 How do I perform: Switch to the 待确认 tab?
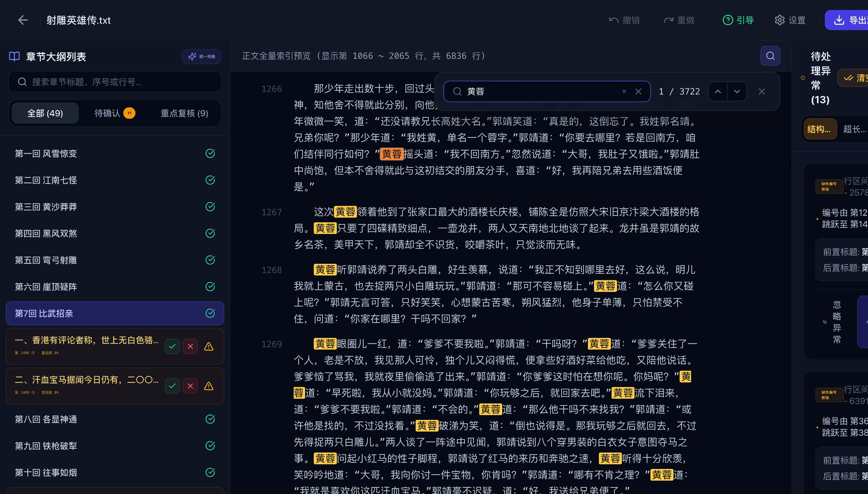(x=115, y=113)
